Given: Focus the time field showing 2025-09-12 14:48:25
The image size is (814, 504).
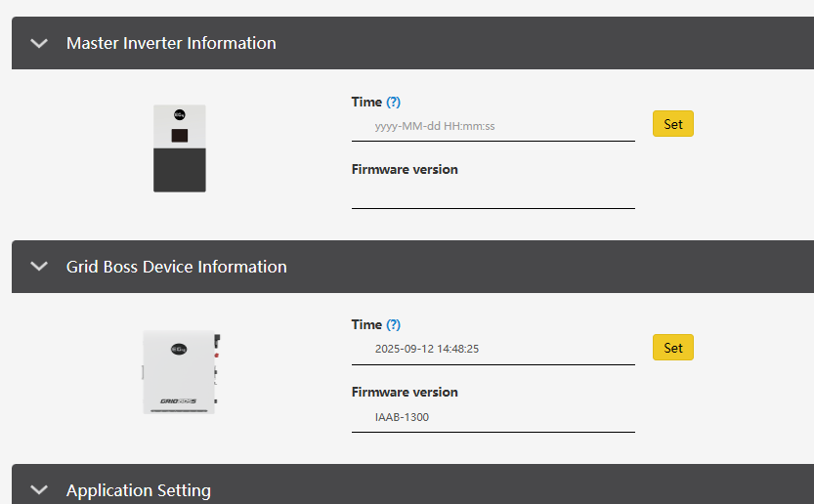Looking at the screenshot, I should click(x=493, y=349).
